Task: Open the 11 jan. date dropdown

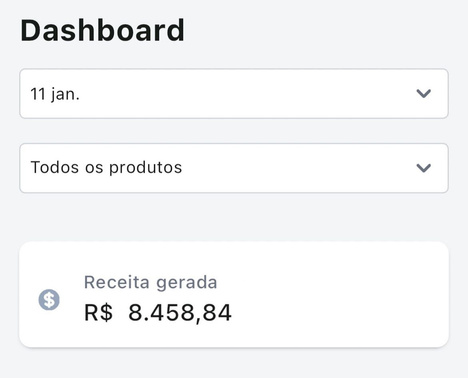Action: [234, 94]
